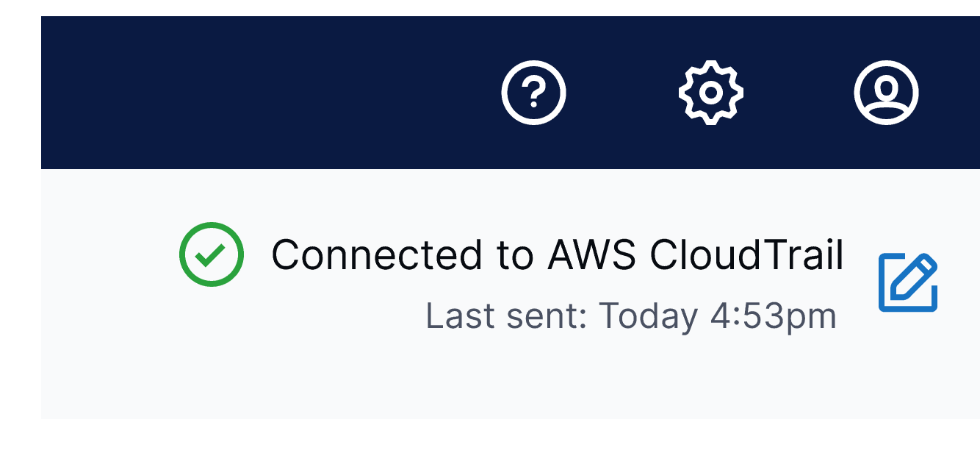
Task: Edit the AWS CloudTrail connection
Action: click(909, 282)
